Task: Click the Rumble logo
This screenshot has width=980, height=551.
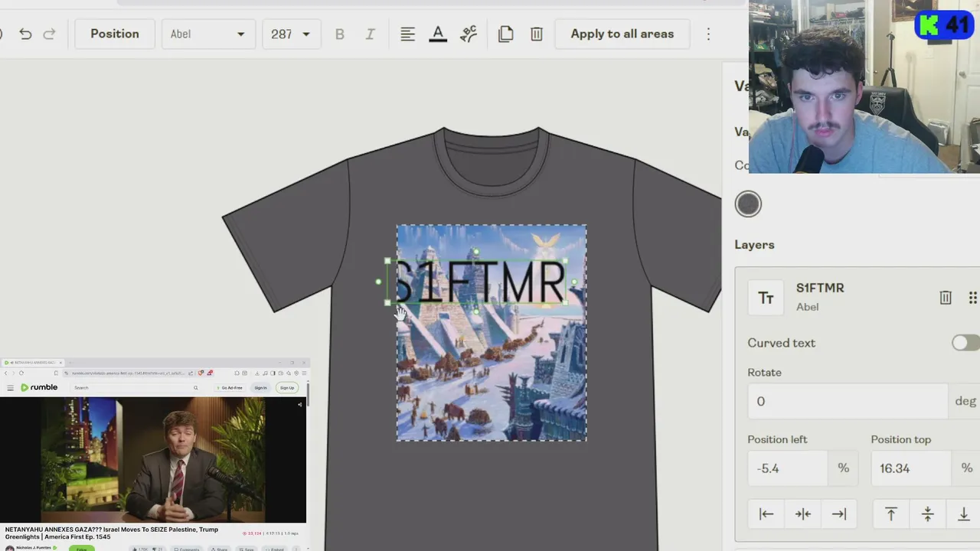Action: [x=39, y=387]
